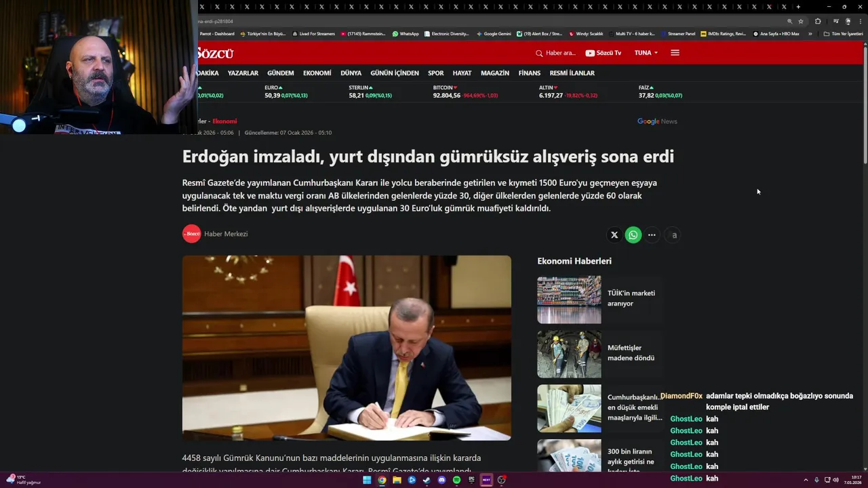The image size is (868, 488).
Task: Open the Windy: Sıcaklık bookmark
Action: [x=586, y=33]
